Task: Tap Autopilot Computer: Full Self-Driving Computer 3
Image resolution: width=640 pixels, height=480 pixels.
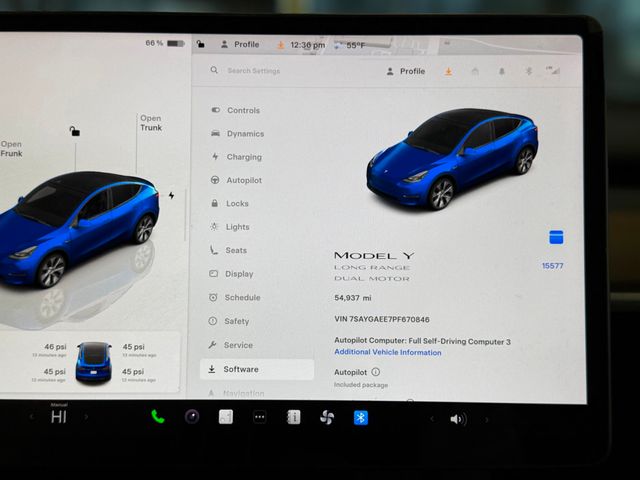Action: (x=422, y=341)
